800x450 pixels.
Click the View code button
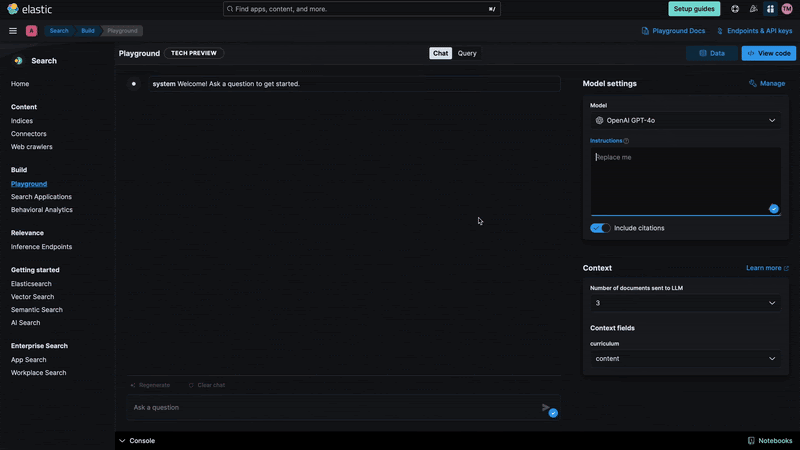click(768, 53)
